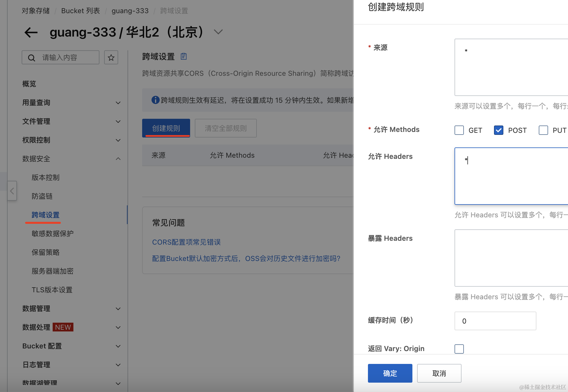
Task: Check the GET method checkbox
Action: click(459, 130)
